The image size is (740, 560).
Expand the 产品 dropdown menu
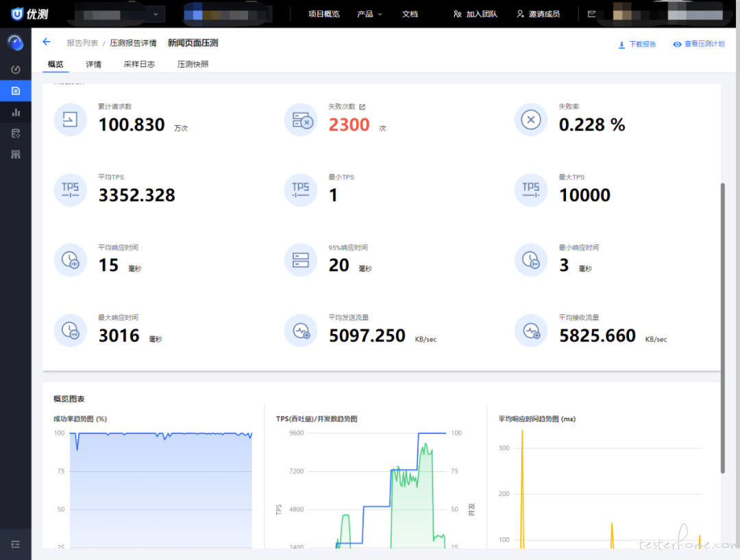tap(370, 14)
